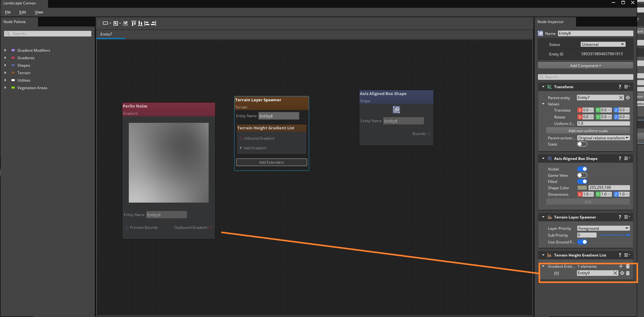Click the Add Extenders button
The width and height of the screenshot is (644, 317).
point(271,162)
